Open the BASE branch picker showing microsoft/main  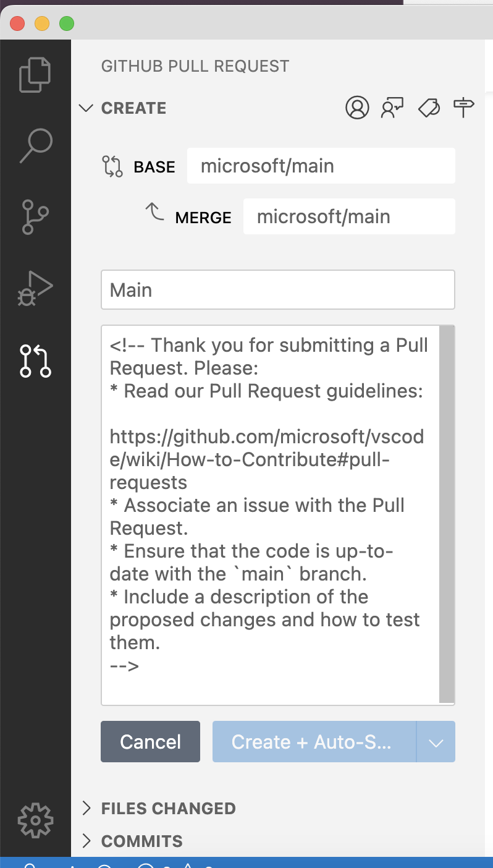pos(321,165)
